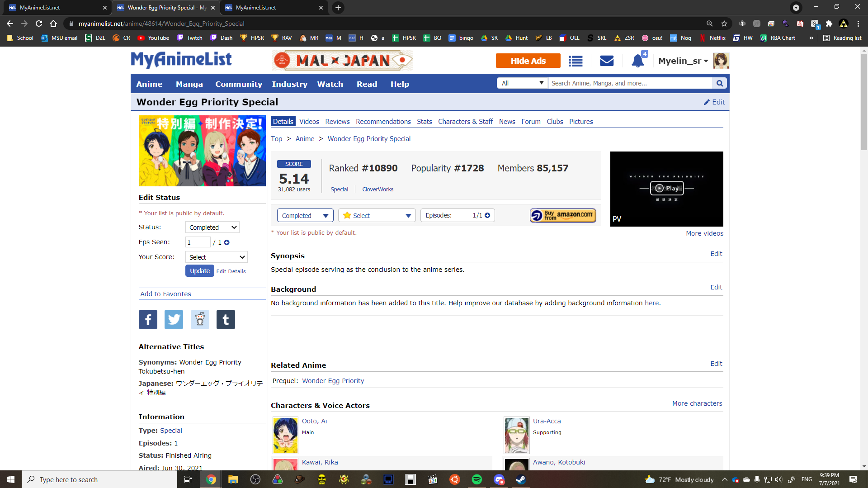Open the search category All dropdown
Image resolution: width=868 pixels, height=488 pixels.
click(x=522, y=83)
